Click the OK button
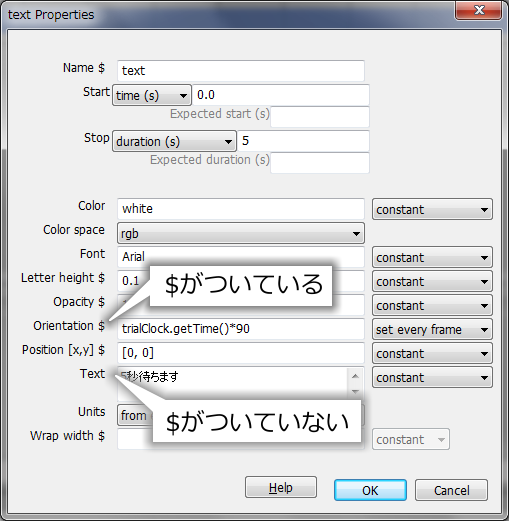The height and width of the screenshot is (521, 509). pos(370,490)
